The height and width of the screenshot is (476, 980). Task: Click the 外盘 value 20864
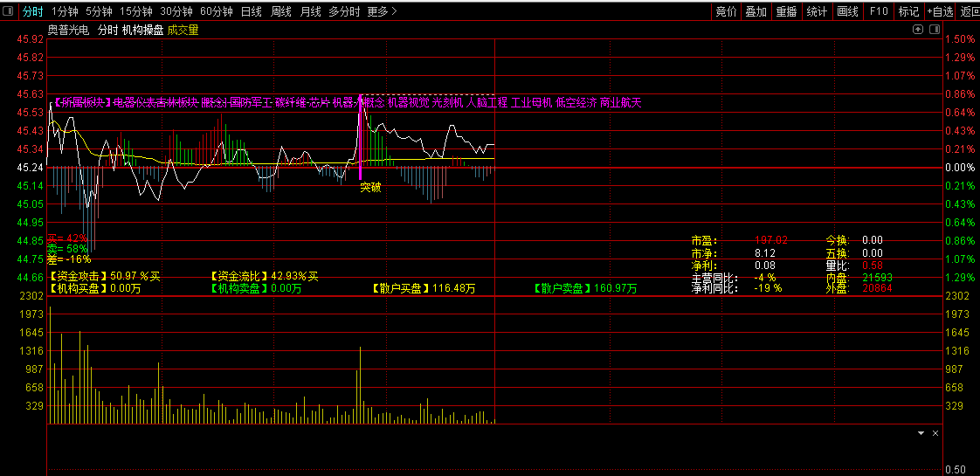click(877, 288)
